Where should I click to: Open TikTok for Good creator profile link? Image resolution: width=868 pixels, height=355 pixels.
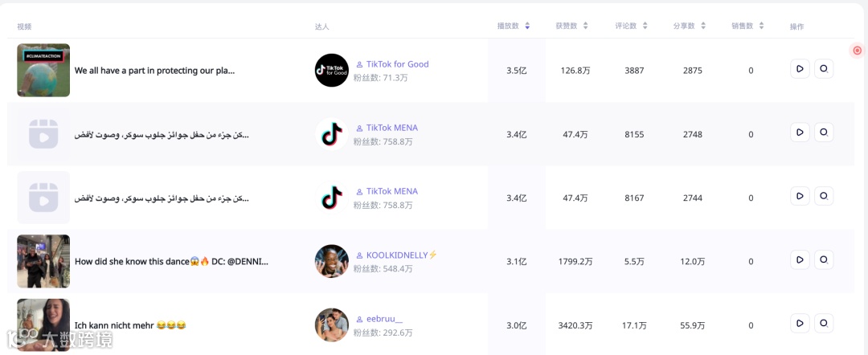(x=397, y=64)
